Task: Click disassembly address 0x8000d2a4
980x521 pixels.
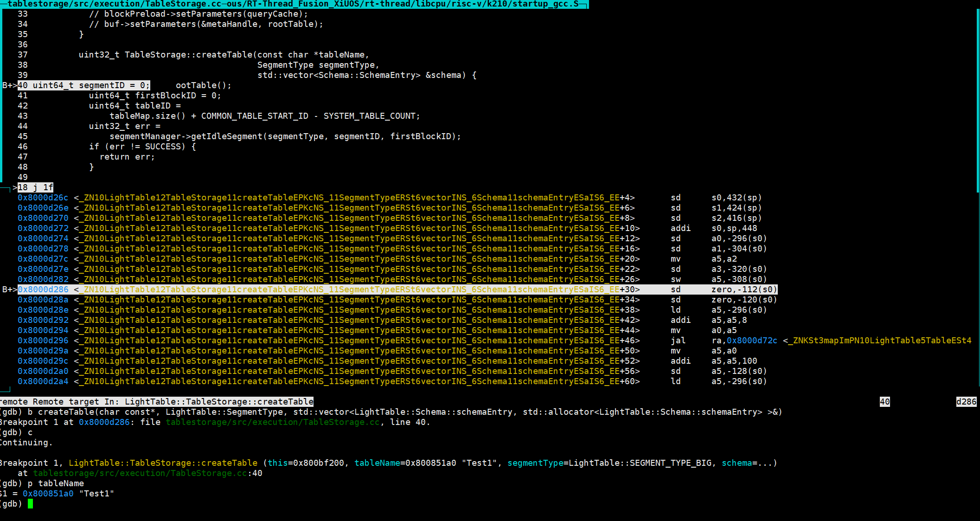Action: coord(43,381)
